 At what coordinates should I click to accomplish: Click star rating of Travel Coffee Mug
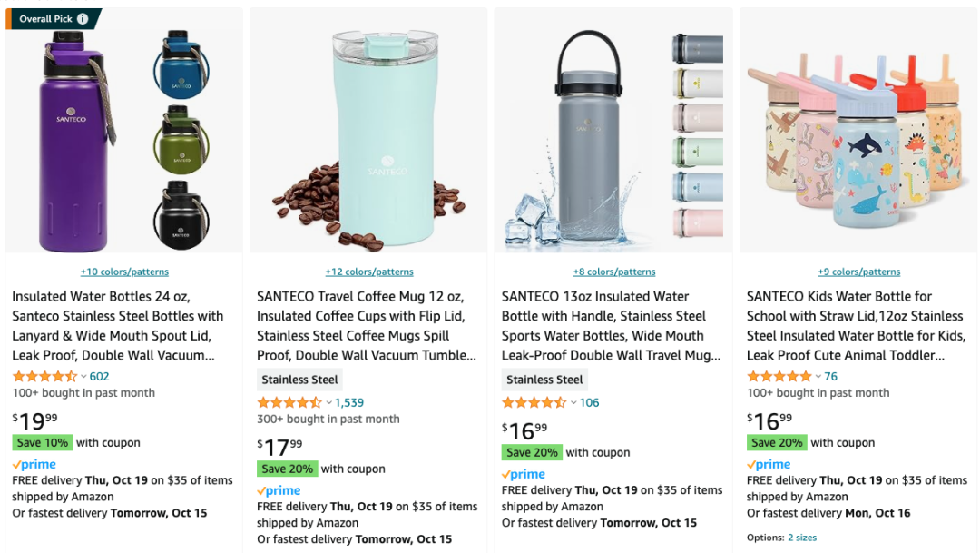click(x=289, y=403)
